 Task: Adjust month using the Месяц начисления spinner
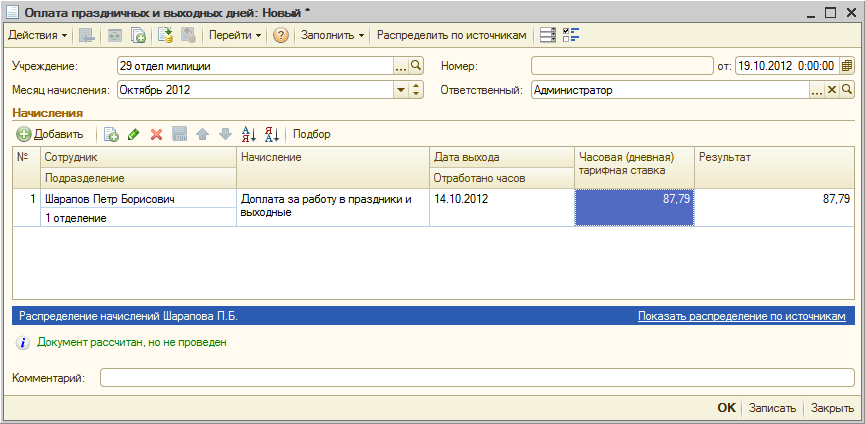[x=417, y=90]
